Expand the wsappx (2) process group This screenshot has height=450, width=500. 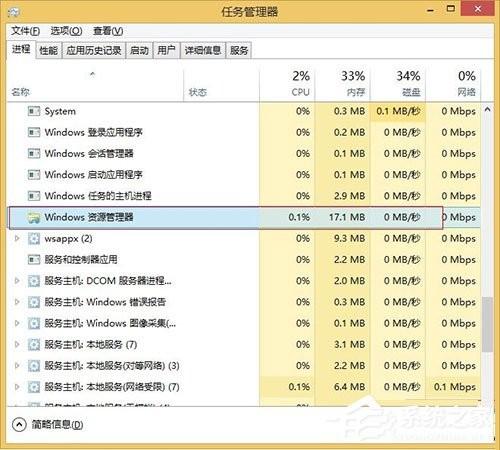17,238
